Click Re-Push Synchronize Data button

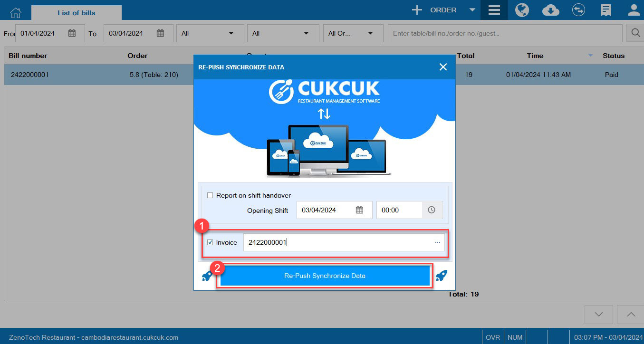[x=325, y=276]
